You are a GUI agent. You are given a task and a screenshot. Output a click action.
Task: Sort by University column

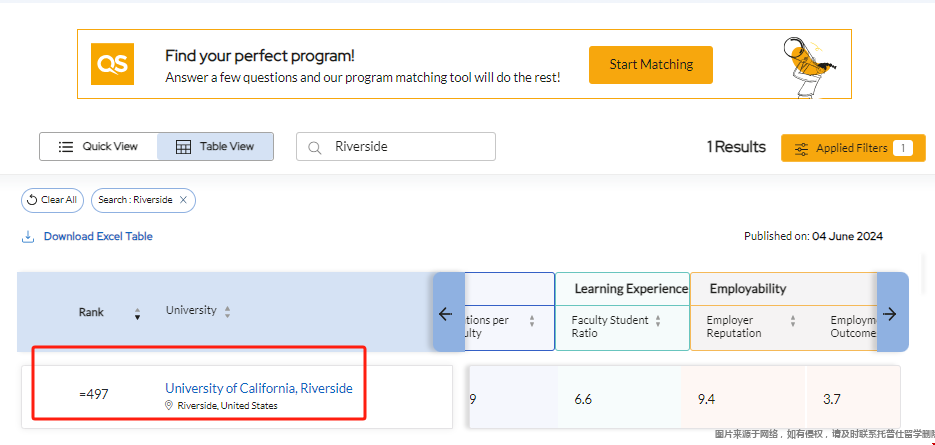pos(227,311)
